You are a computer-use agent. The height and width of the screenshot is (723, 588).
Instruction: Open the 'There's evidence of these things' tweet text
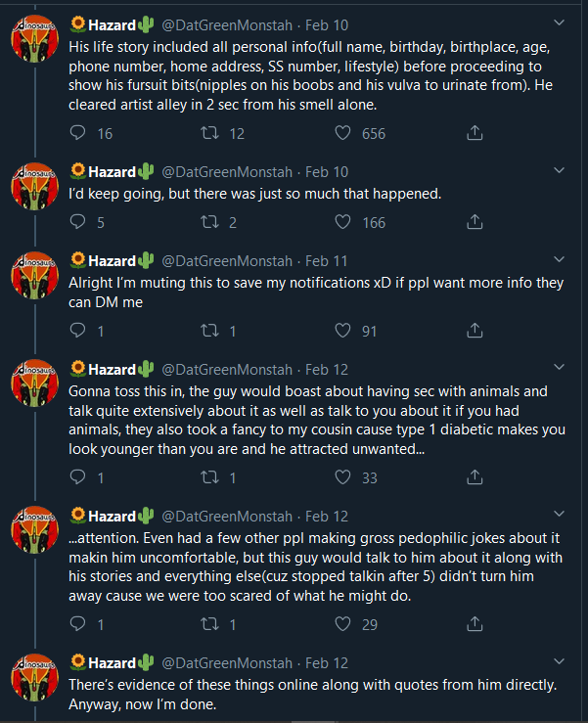313,695
